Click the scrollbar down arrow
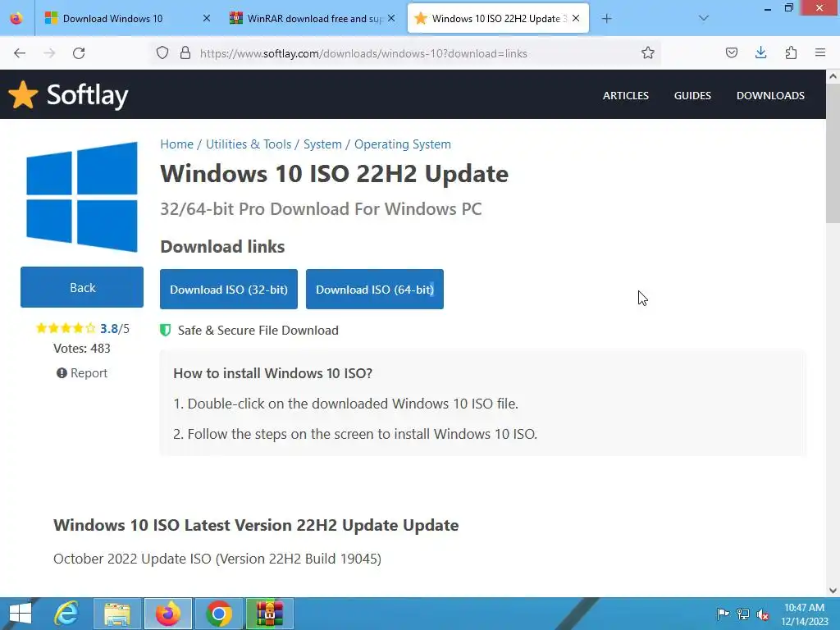 coord(833,591)
